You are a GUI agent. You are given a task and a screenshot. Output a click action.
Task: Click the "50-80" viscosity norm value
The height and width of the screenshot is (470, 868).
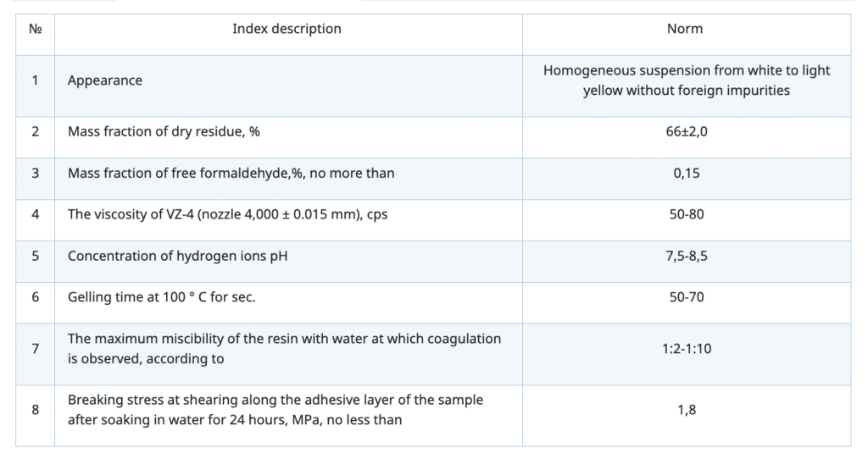click(686, 214)
